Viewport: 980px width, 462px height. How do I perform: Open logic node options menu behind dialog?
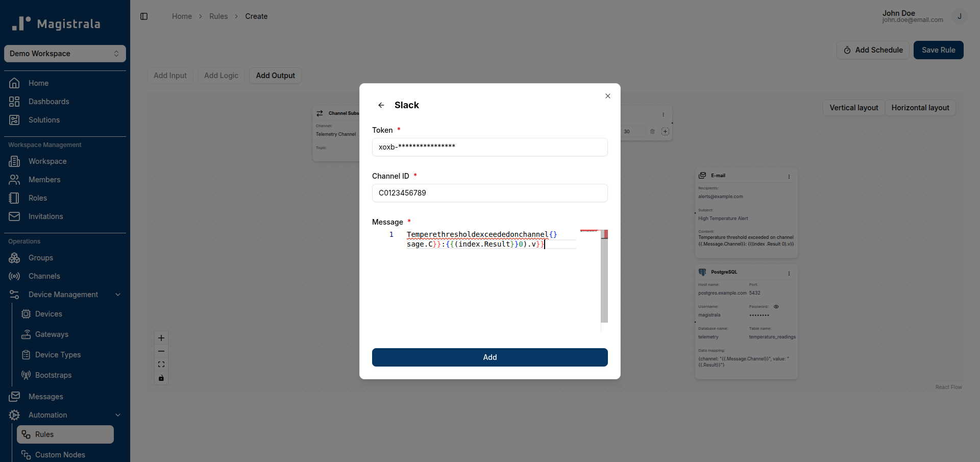(x=664, y=115)
